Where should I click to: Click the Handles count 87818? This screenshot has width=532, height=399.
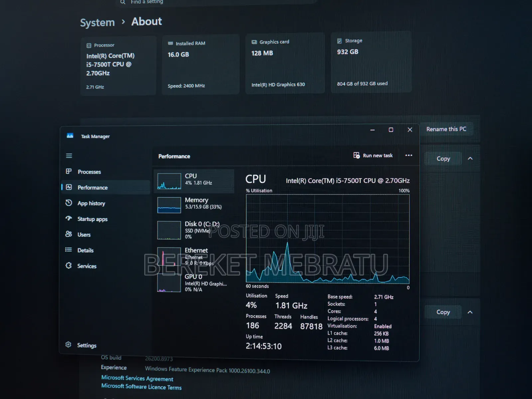point(311,327)
